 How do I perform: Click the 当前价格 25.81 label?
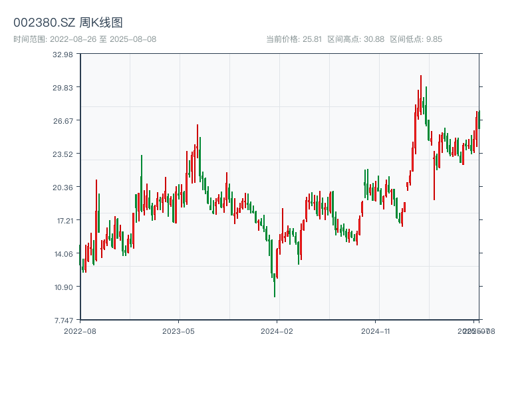(293, 39)
